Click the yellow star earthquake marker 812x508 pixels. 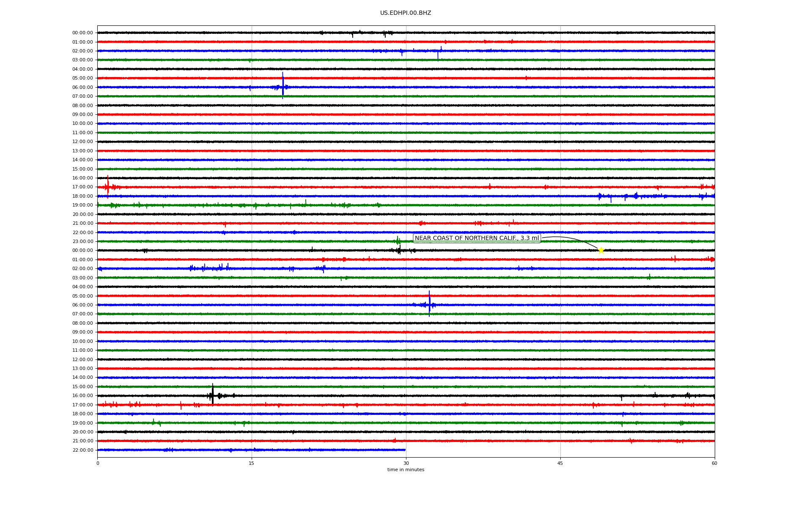pos(601,250)
